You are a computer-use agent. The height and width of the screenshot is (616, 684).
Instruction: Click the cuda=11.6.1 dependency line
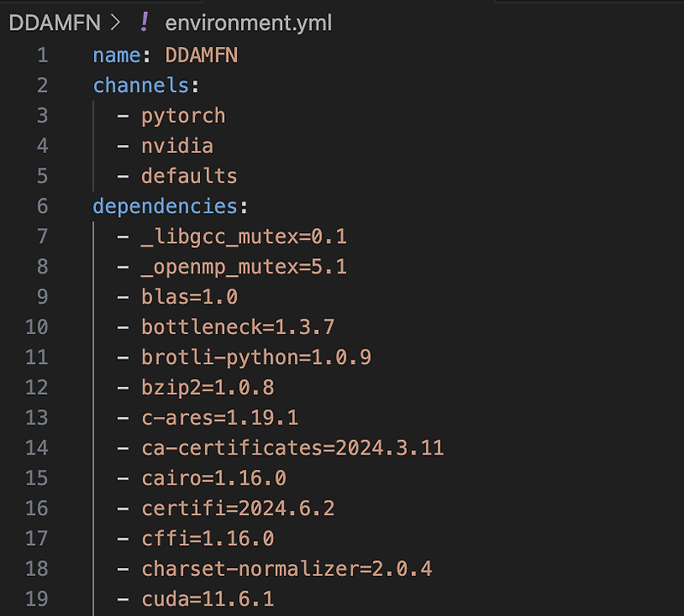(208, 599)
